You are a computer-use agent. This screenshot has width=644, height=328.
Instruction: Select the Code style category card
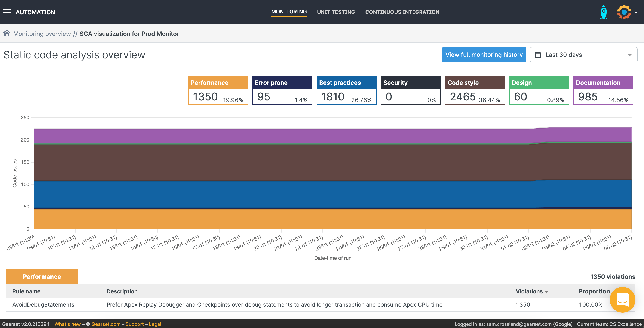(x=475, y=90)
